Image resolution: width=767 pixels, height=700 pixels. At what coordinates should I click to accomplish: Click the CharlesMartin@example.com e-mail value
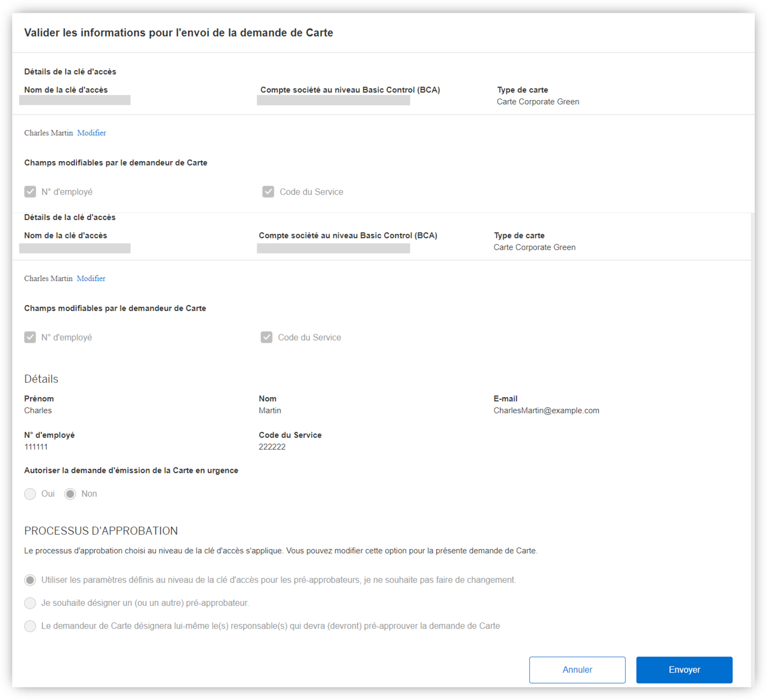click(546, 410)
